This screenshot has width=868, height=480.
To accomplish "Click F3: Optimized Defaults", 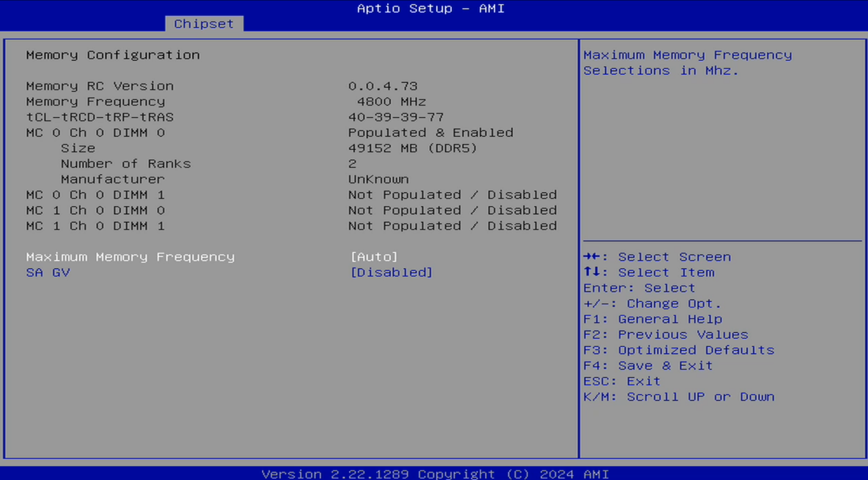I will point(679,350).
